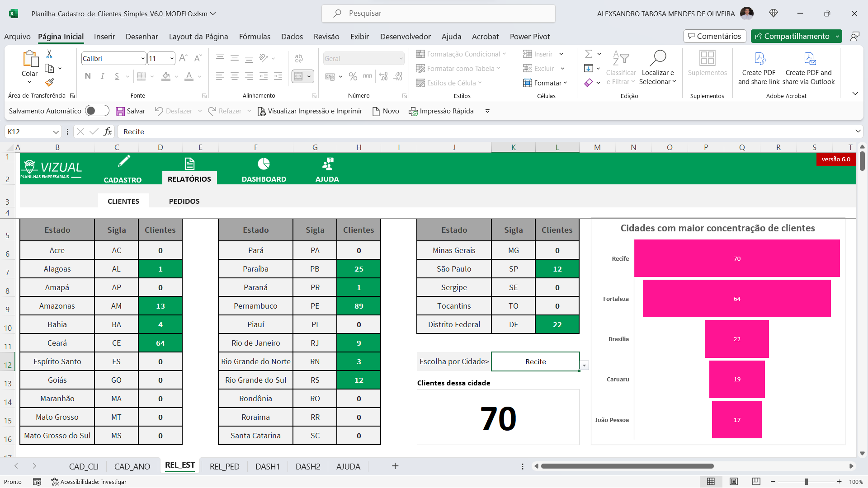This screenshot has height=488, width=868.
Task: Switch to Page Layout view in status bar
Action: (x=734, y=482)
